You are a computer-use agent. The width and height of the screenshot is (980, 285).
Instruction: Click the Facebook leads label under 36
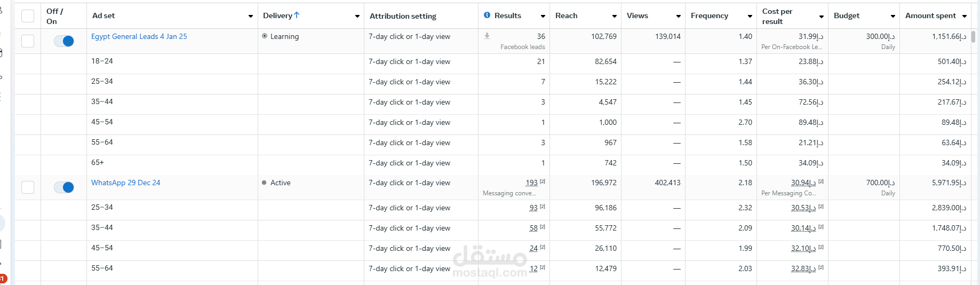(x=522, y=47)
